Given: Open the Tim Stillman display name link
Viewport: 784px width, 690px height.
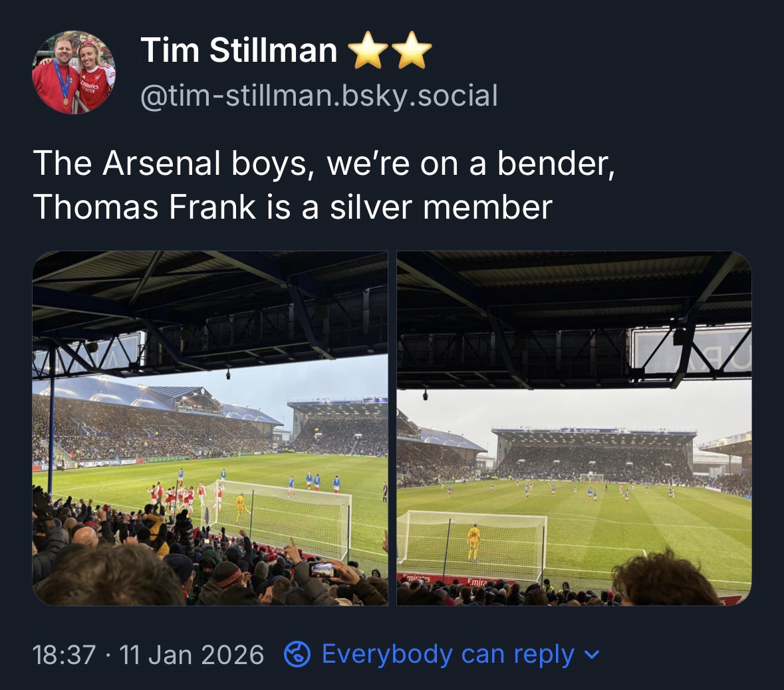Looking at the screenshot, I should [x=239, y=51].
